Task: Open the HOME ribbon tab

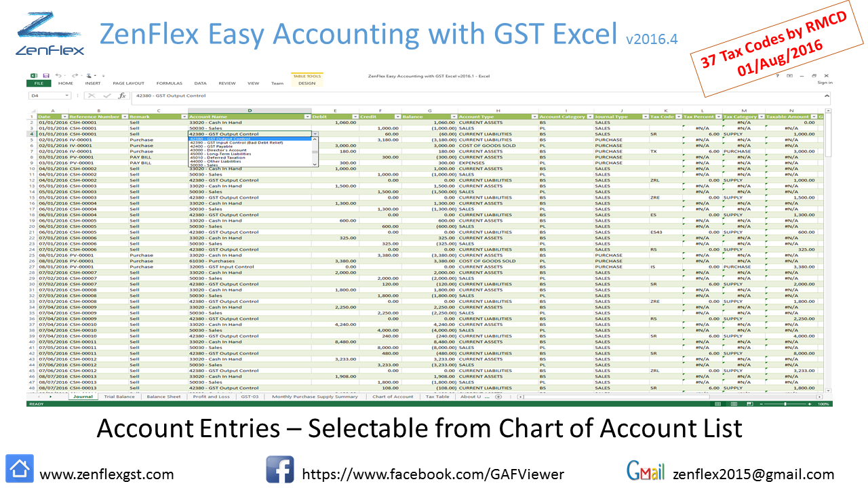Action: pos(66,83)
